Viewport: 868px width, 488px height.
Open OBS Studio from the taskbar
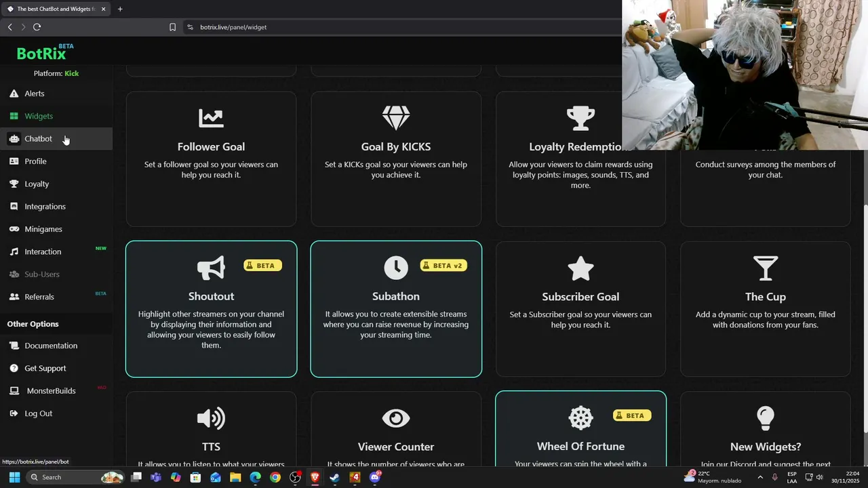point(295,477)
